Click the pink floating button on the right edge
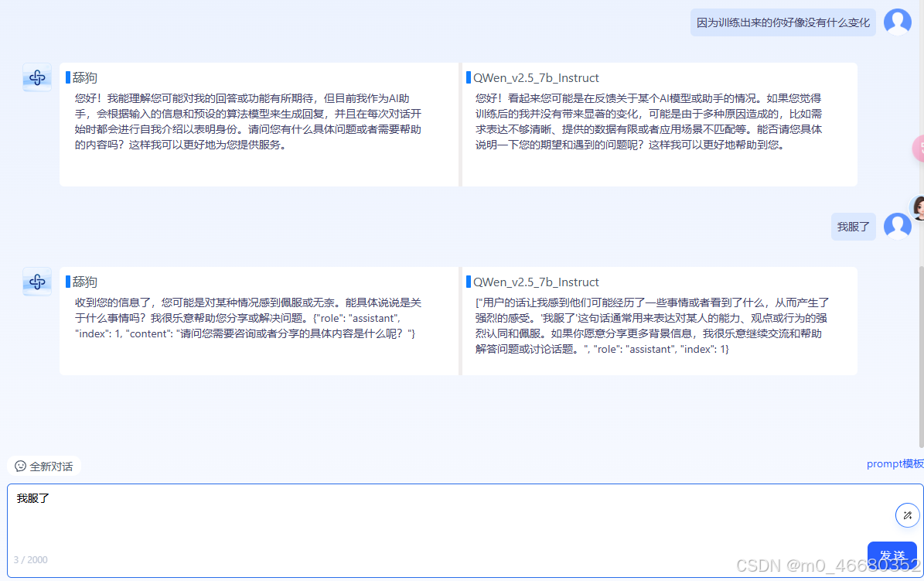Screen dimensions: 924x581 (920, 149)
